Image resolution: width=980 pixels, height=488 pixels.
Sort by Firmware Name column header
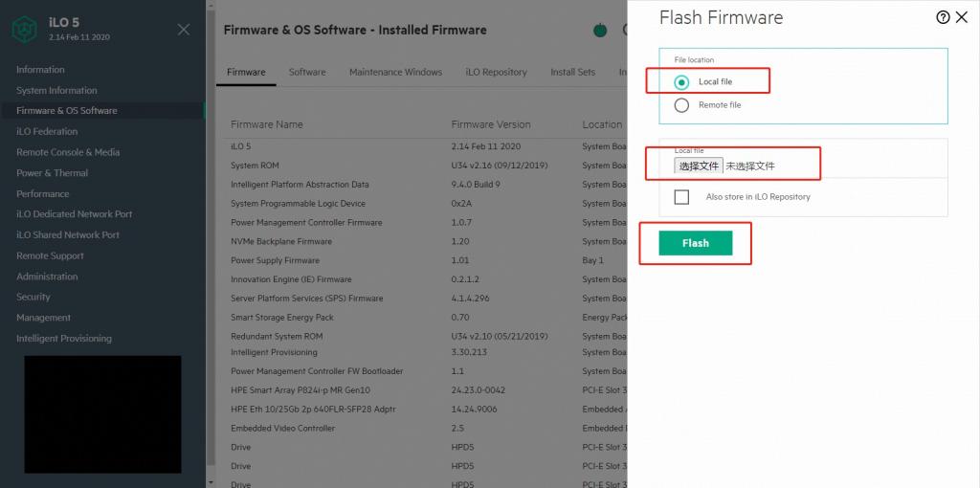click(267, 124)
